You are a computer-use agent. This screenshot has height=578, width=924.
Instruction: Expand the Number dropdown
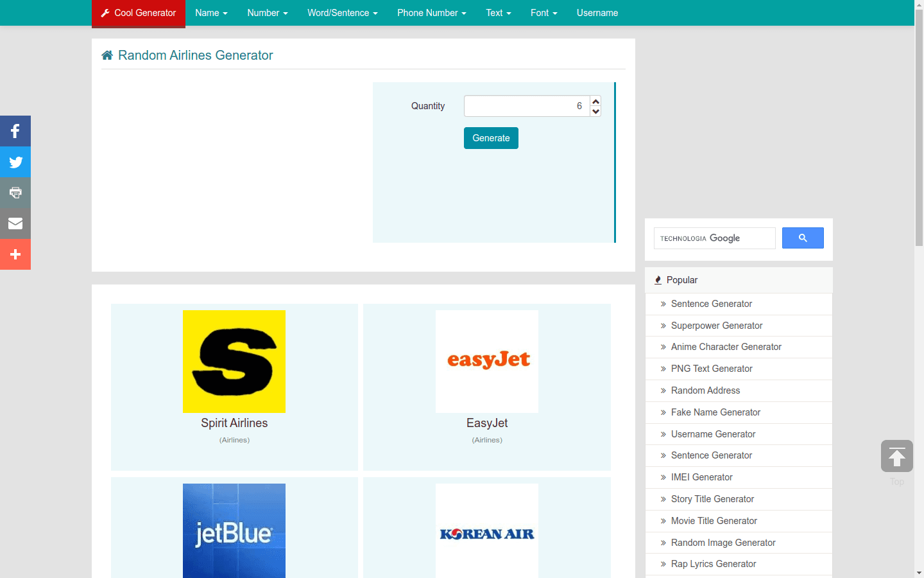coord(267,13)
